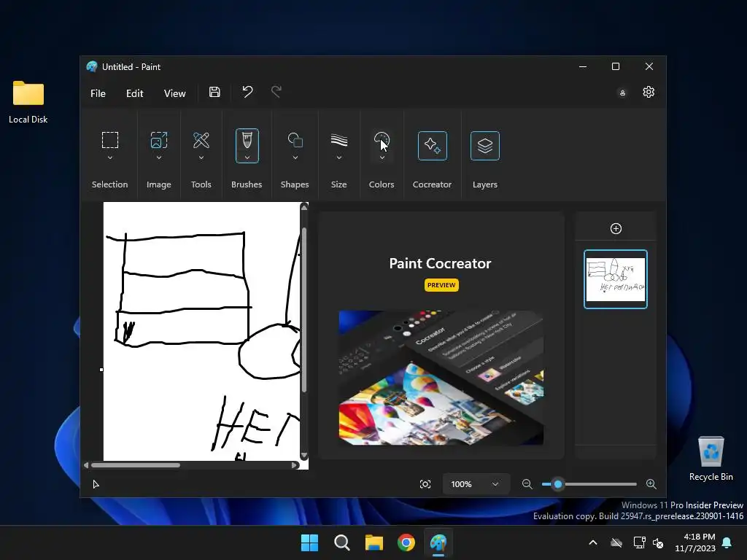747x560 pixels.
Task: Click the canvas horizontal scrollbar thumb
Action: (135, 465)
